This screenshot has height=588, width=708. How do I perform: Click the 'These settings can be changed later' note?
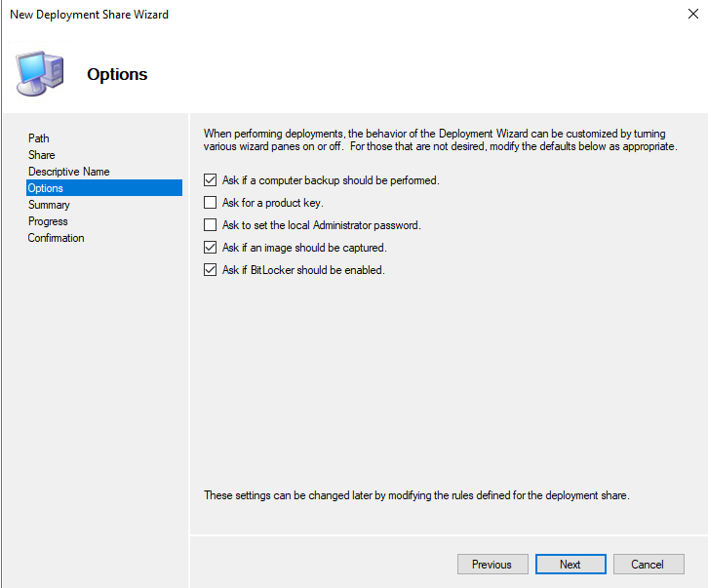pos(416,495)
